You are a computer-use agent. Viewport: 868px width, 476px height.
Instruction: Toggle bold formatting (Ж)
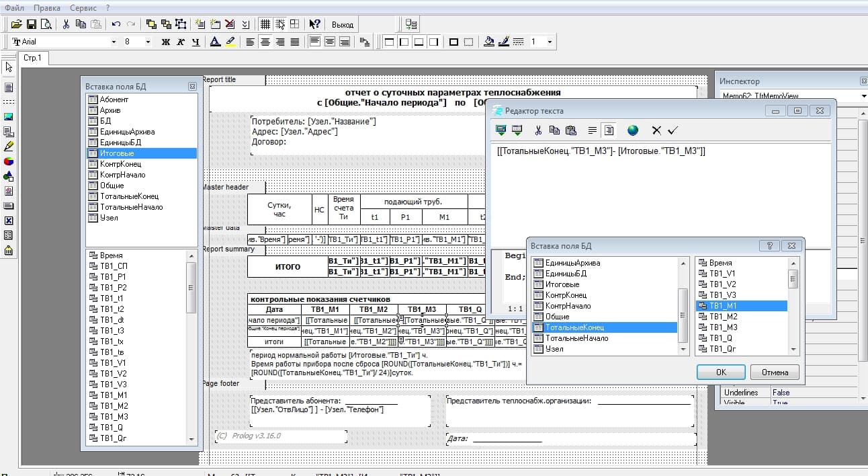pyautogui.click(x=166, y=42)
